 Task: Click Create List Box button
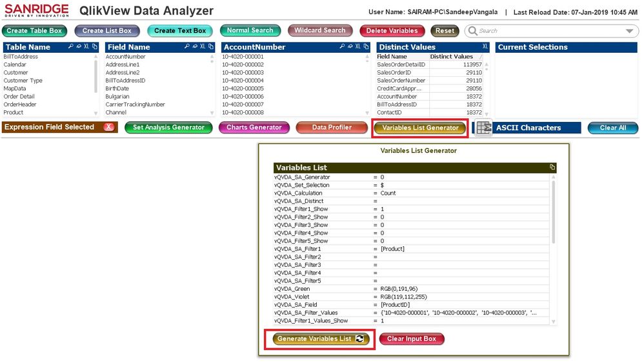(x=106, y=31)
